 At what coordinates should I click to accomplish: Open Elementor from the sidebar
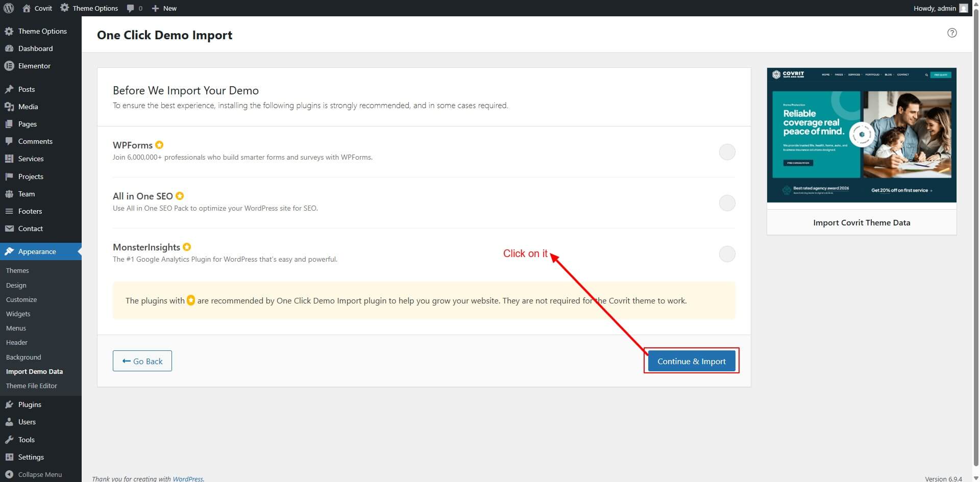tap(34, 66)
